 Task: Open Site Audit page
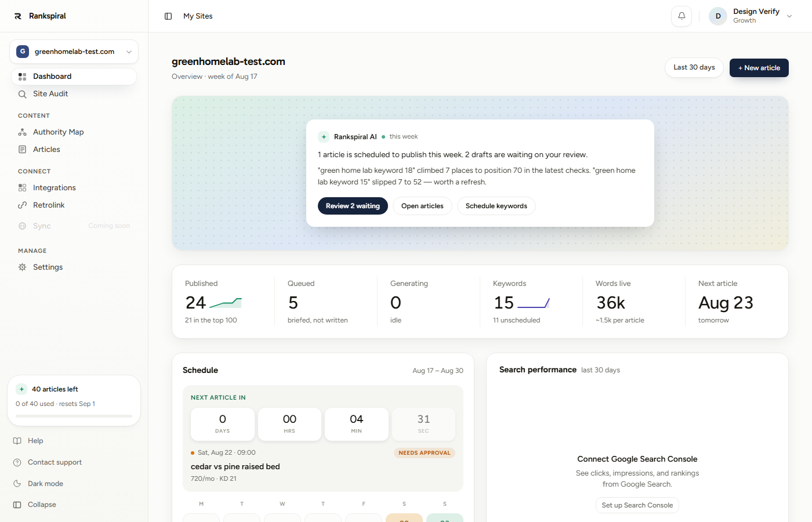click(74, 94)
